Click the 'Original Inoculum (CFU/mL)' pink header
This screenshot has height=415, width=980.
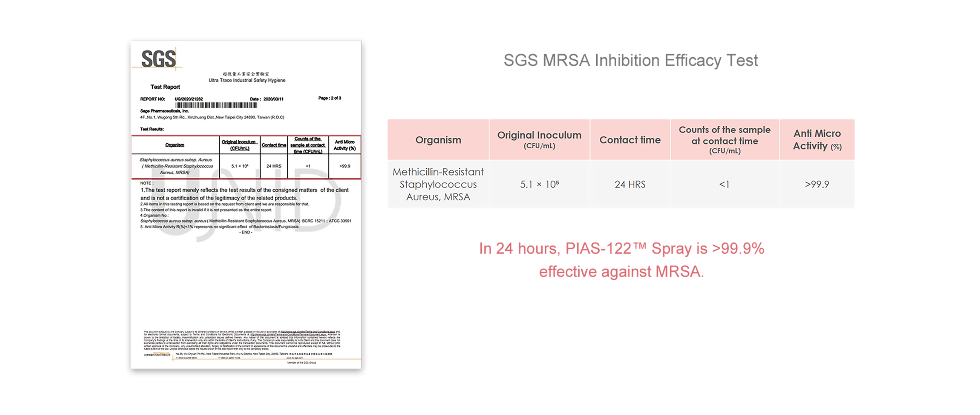[539, 140]
